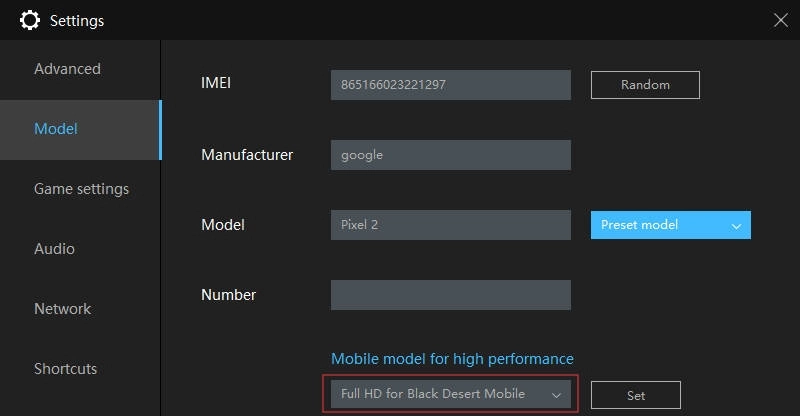Expand the Preset model dropdown

click(x=670, y=225)
